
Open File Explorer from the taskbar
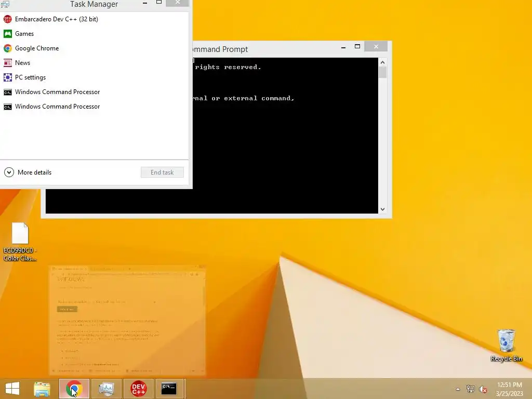(42, 389)
